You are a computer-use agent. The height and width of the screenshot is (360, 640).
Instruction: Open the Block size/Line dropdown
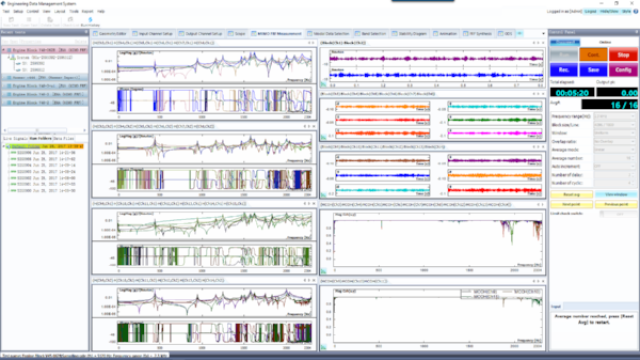(615, 125)
